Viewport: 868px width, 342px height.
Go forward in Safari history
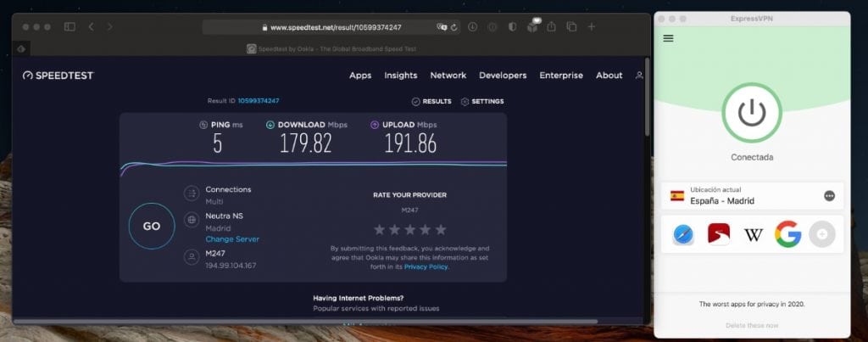[x=109, y=26]
